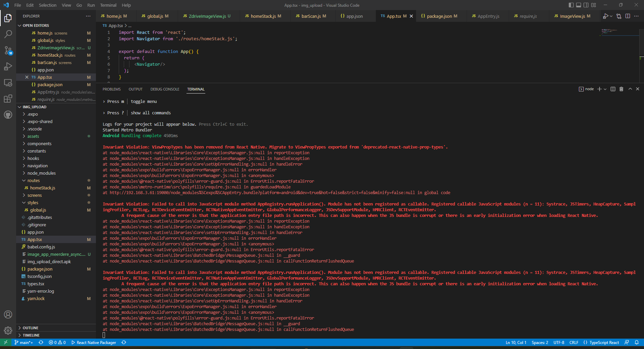Open the GitHub icon in activity bar
Image resolution: width=644 pixels, height=349 pixels.
[x=8, y=115]
